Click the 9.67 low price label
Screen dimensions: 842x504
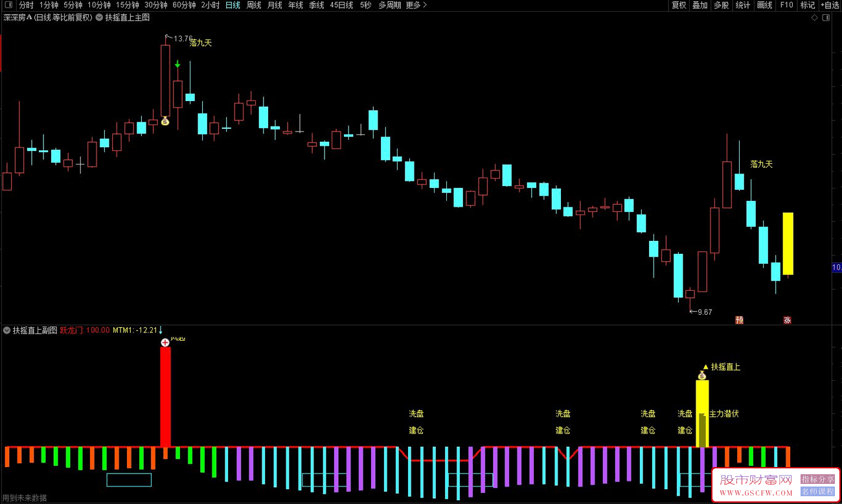(x=704, y=312)
